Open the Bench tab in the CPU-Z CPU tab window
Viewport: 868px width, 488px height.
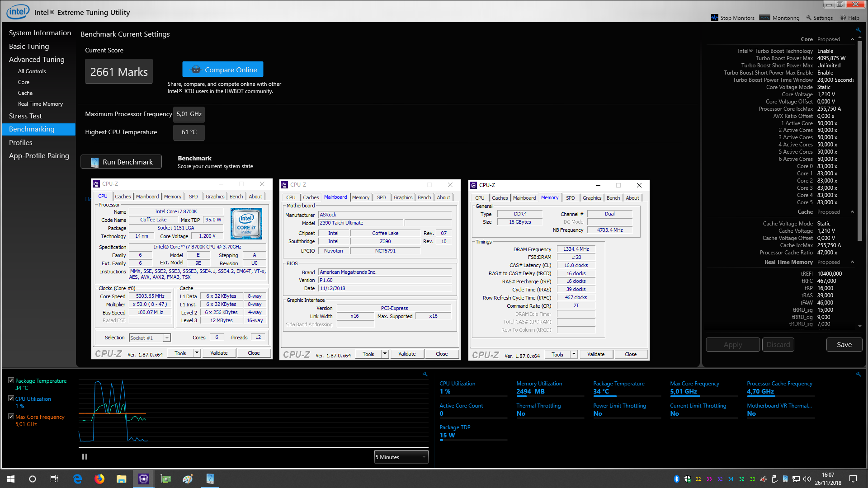click(236, 197)
